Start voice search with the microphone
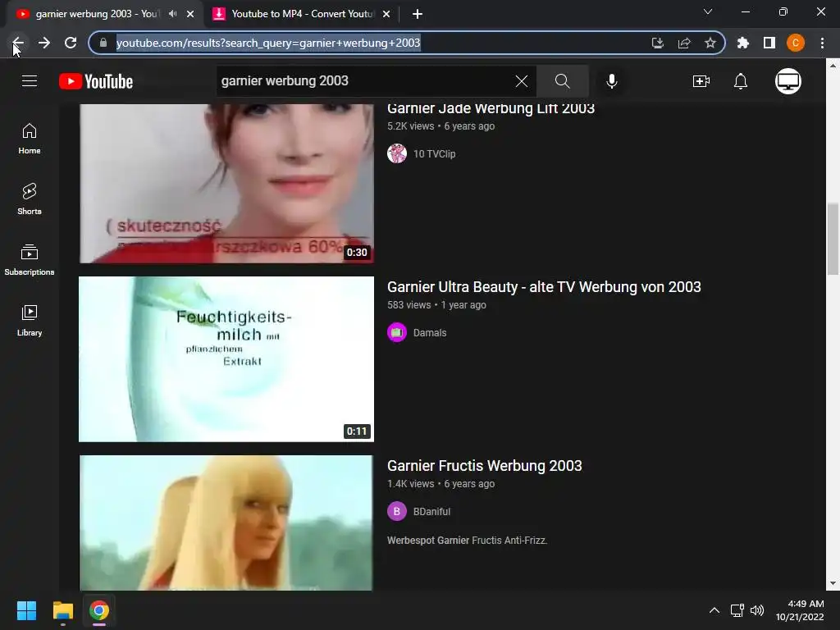This screenshot has height=630, width=840. [611, 81]
